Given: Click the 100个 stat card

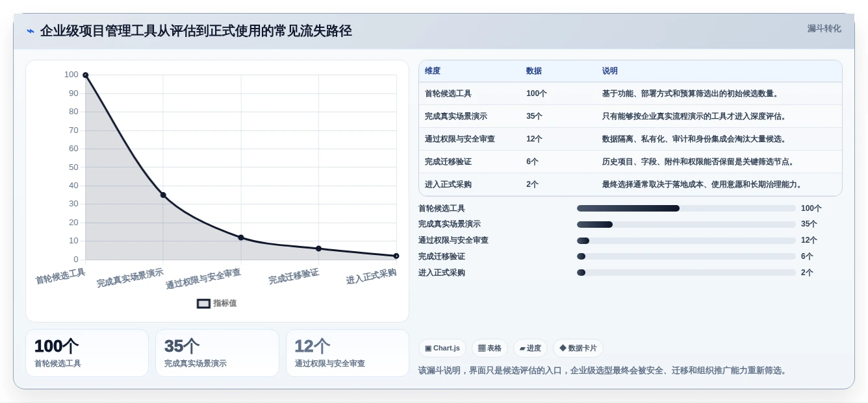Looking at the screenshot, I should tap(87, 353).
